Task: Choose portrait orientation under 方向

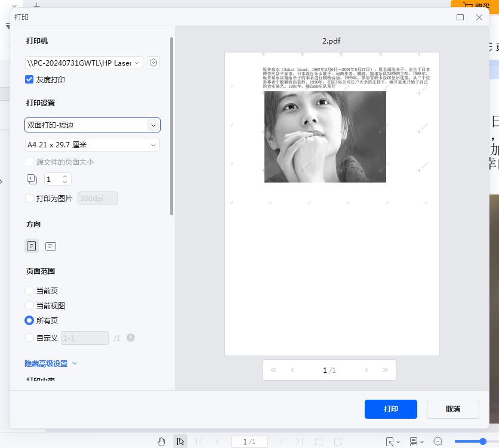Action: [31, 246]
